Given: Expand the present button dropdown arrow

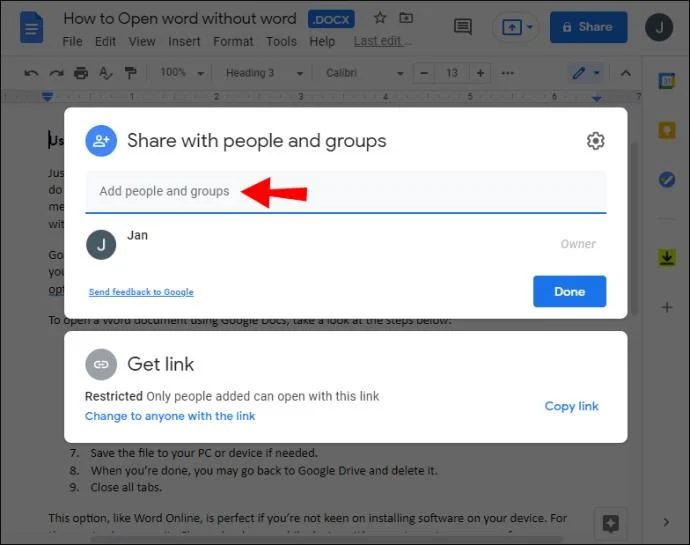Looking at the screenshot, I should [x=530, y=27].
